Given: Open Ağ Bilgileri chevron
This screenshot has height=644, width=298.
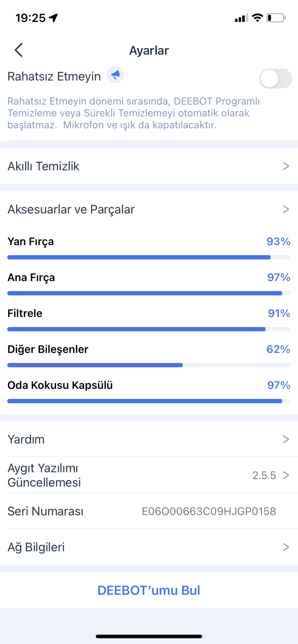Looking at the screenshot, I should 286,547.
